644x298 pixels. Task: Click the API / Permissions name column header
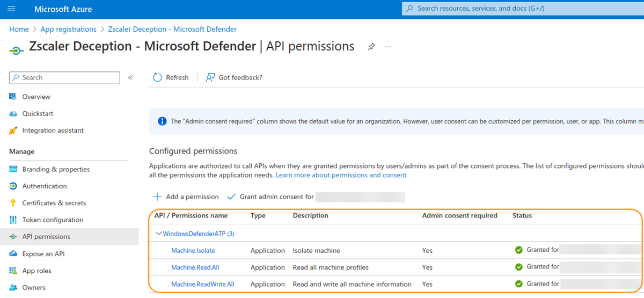(191, 215)
